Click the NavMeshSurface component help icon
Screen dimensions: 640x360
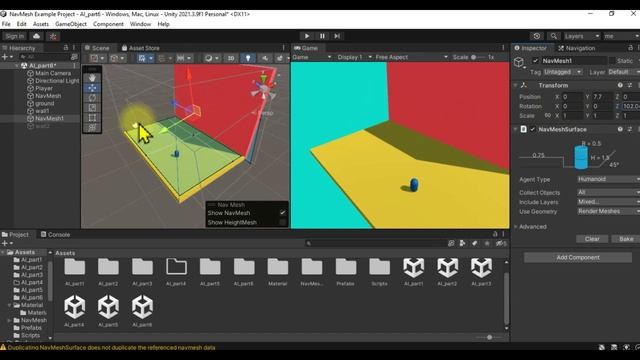tap(620, 129)
